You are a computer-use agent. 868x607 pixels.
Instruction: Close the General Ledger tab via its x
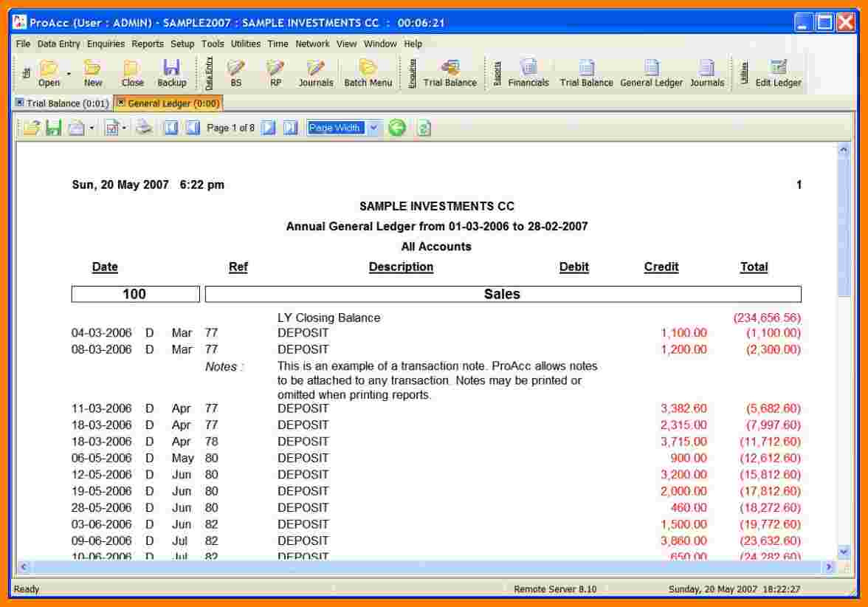point(121,103)
